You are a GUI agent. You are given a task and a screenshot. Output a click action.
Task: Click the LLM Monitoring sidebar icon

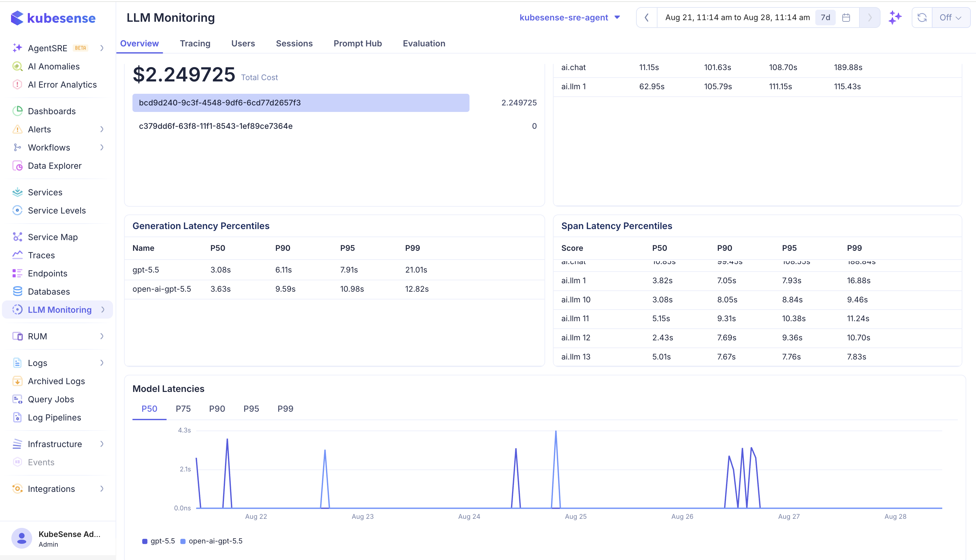tap(17, 310)
